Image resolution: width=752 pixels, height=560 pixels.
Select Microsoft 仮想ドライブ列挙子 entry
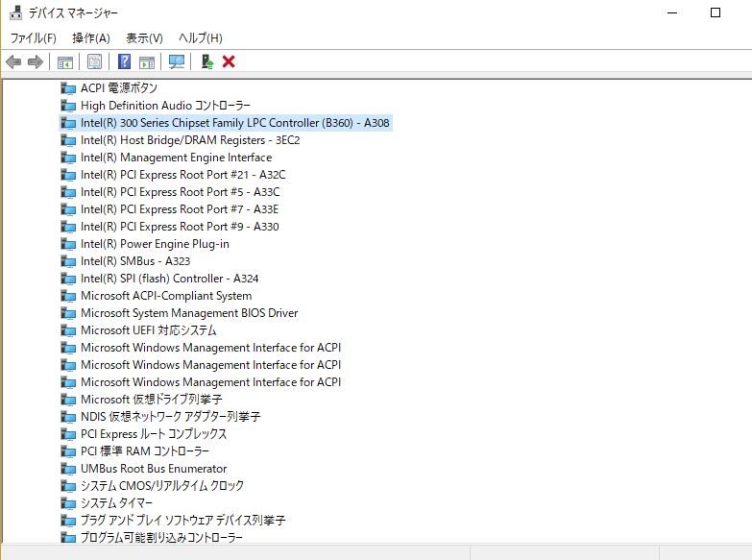(152, 400)
